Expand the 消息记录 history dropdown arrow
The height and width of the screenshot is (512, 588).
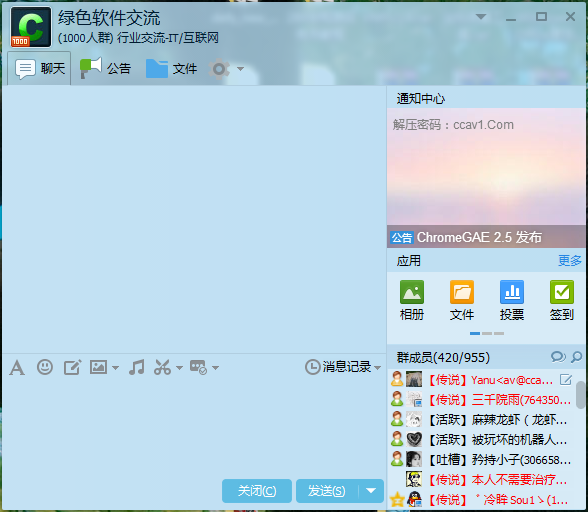[377, 368]
